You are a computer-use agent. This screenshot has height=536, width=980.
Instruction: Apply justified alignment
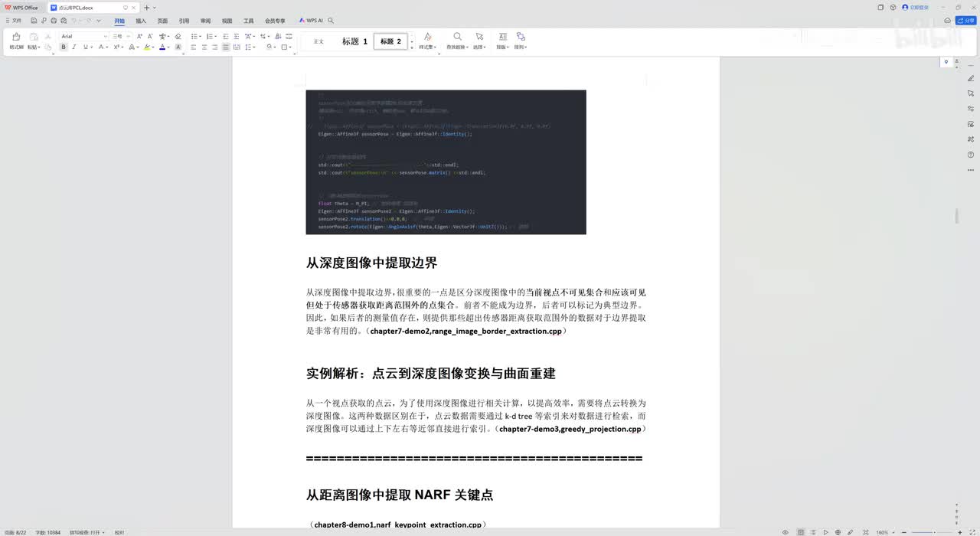tap(226, 47)
